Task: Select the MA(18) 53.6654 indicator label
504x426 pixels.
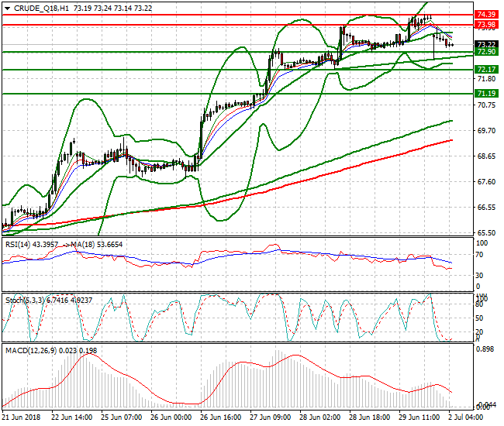Action: (96, 245)
